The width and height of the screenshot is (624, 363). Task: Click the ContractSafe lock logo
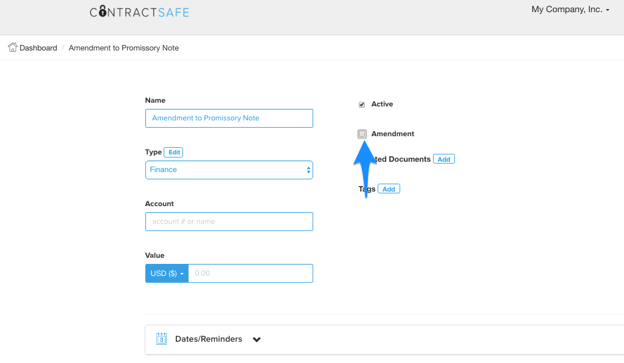point(139,12)
